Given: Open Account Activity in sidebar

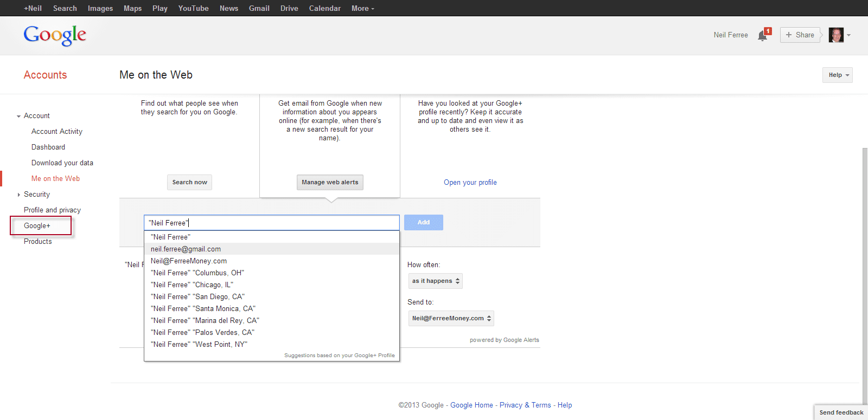Looking at the screenshot, I should pos(57,131).
